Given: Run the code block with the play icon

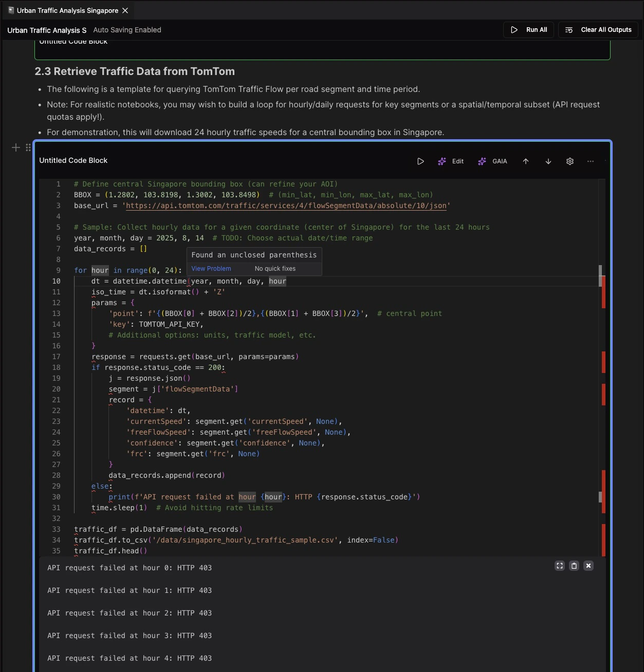Looking at the screenshot, I should 420,161.
